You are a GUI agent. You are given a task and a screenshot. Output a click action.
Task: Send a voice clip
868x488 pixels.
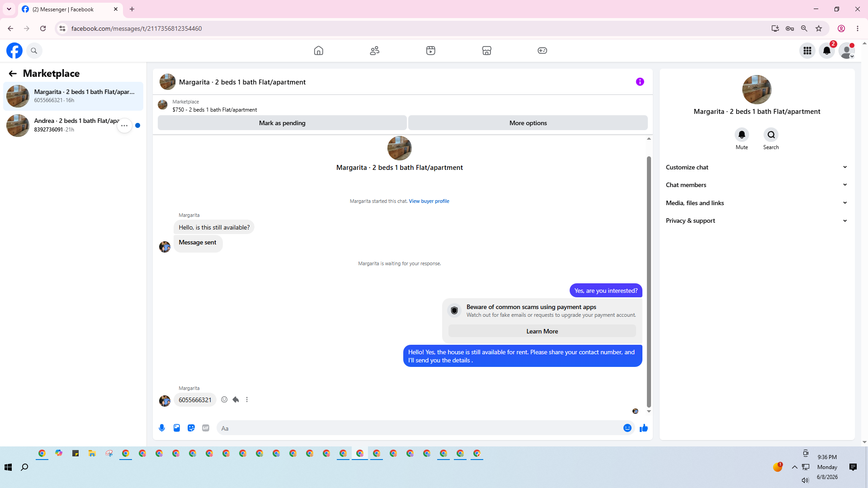[162, 428]
